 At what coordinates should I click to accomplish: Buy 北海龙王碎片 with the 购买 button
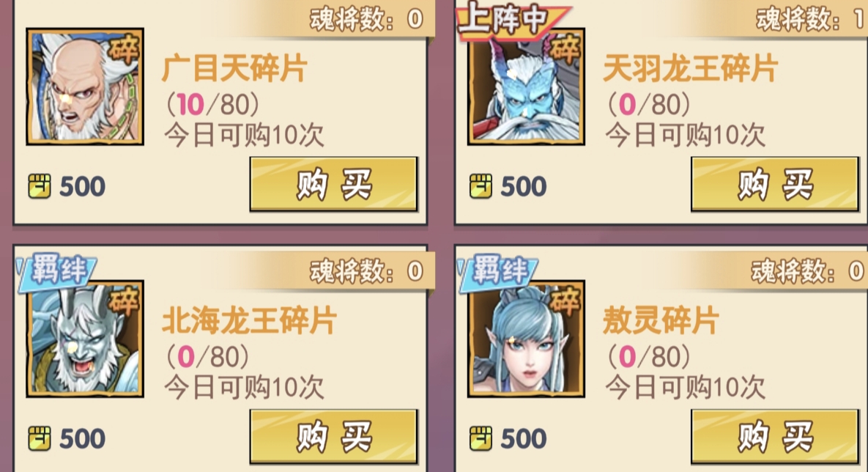pyautogui.click(x=334, y=437)
